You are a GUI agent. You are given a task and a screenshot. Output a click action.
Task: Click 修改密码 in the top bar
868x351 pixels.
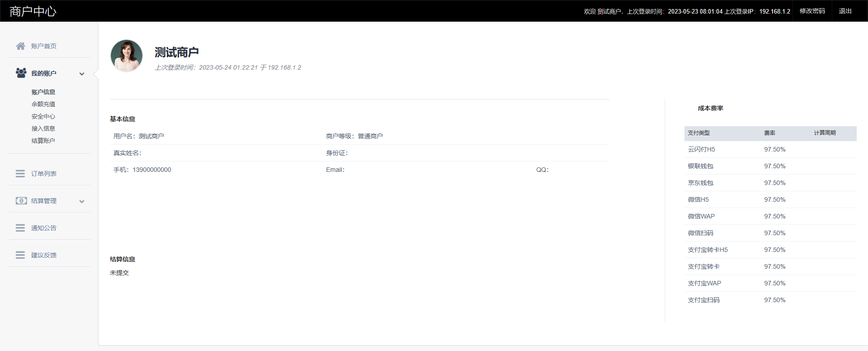click(x=812, y=11)
